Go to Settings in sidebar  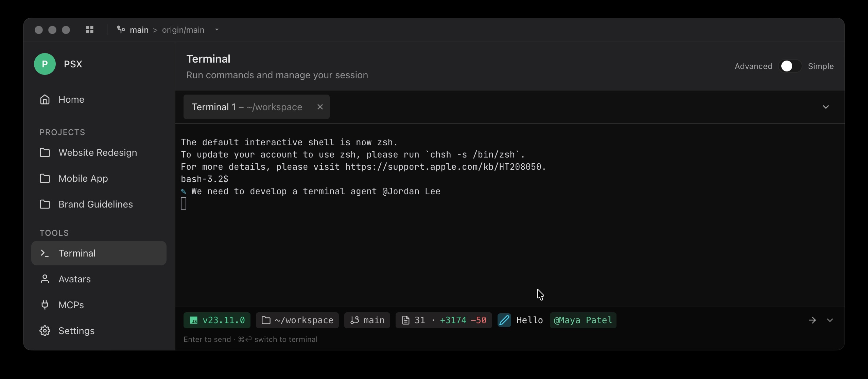tap(76, 331)
